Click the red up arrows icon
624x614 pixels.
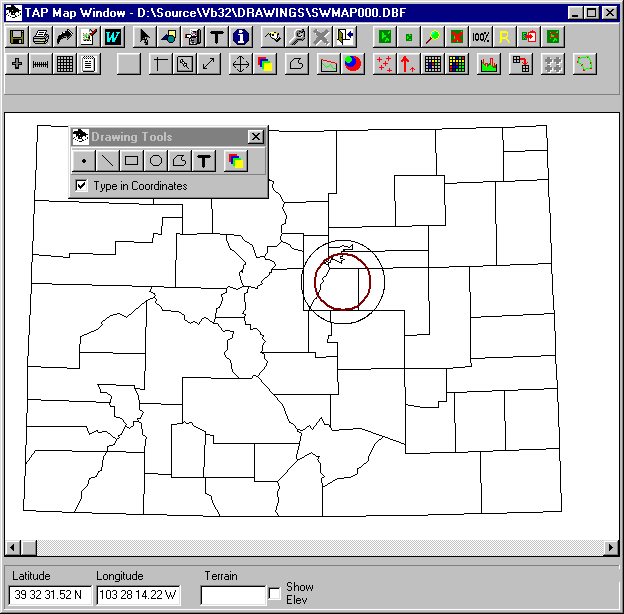(x=409, y=64)
